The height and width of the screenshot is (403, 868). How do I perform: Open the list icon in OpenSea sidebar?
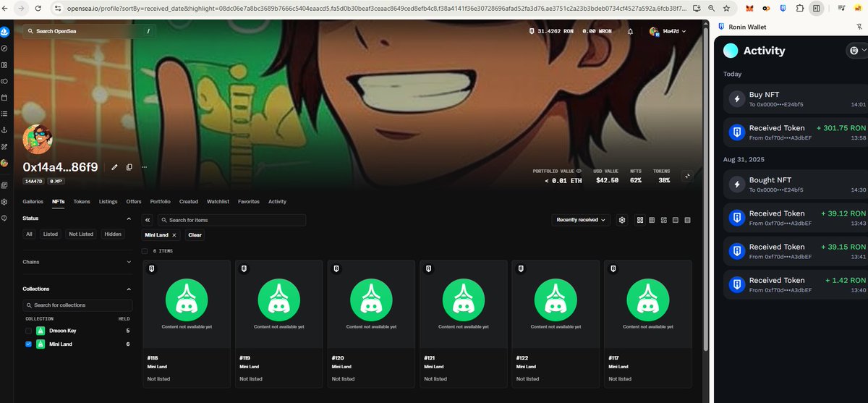(4, 114)
